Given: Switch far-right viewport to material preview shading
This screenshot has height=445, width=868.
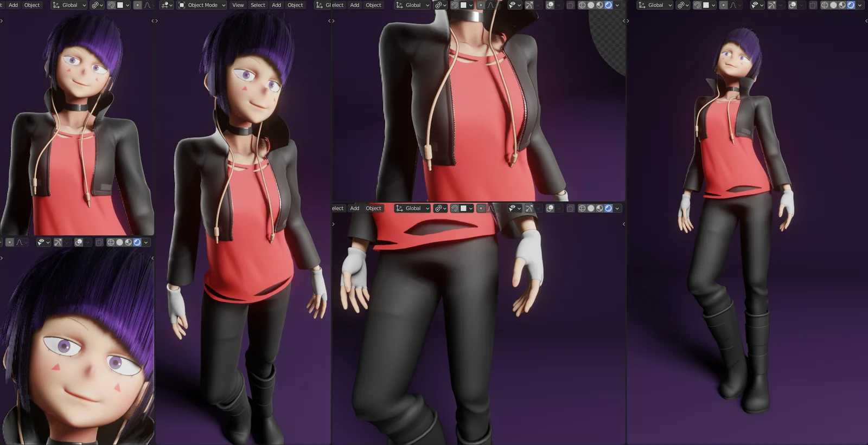Looking at the screenshot, I should click(842, 5).
